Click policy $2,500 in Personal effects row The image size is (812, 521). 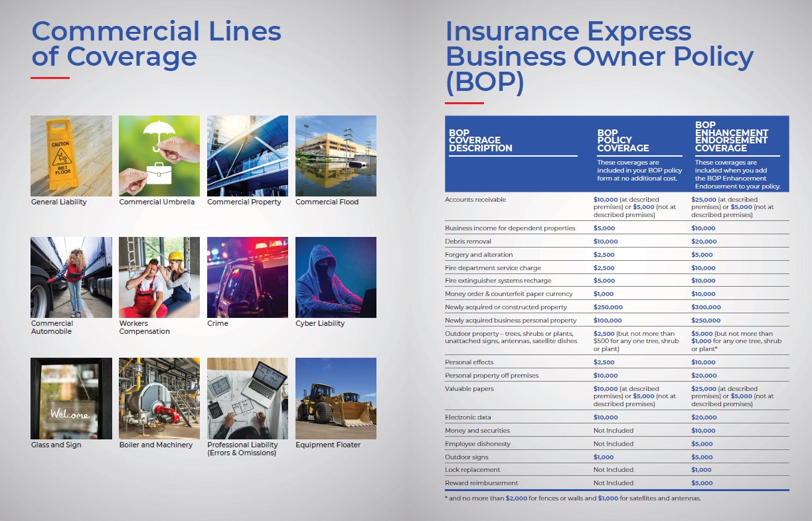[x=604, y=362]
